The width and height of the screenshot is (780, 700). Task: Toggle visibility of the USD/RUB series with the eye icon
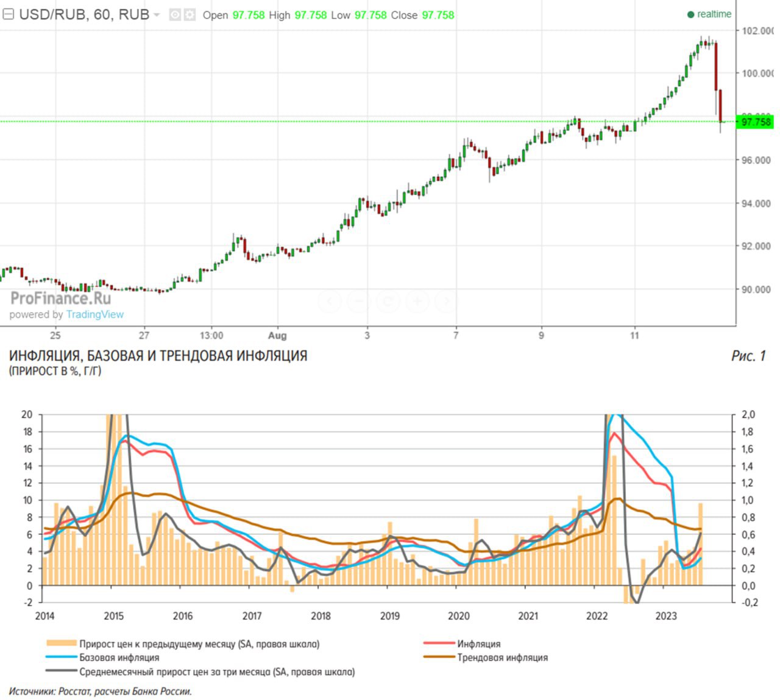click(x=175, y=15)
